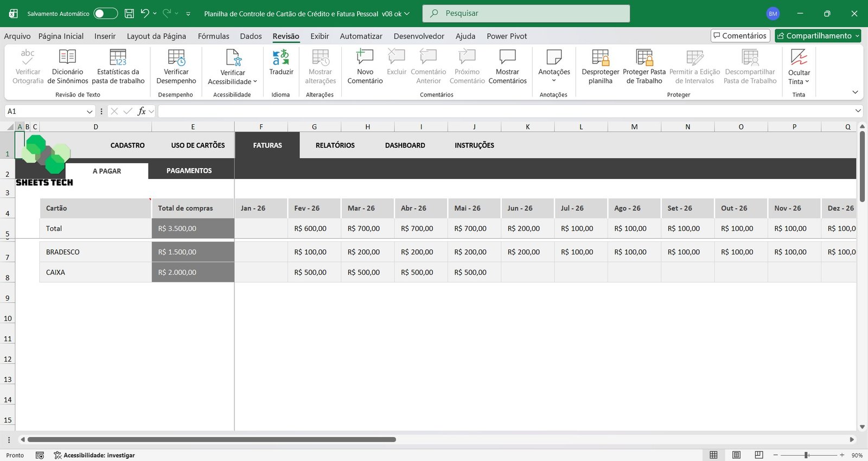Expand the Anotações dropdown
Viewport: 868px width, 461px height.
(x=554, y=80)
